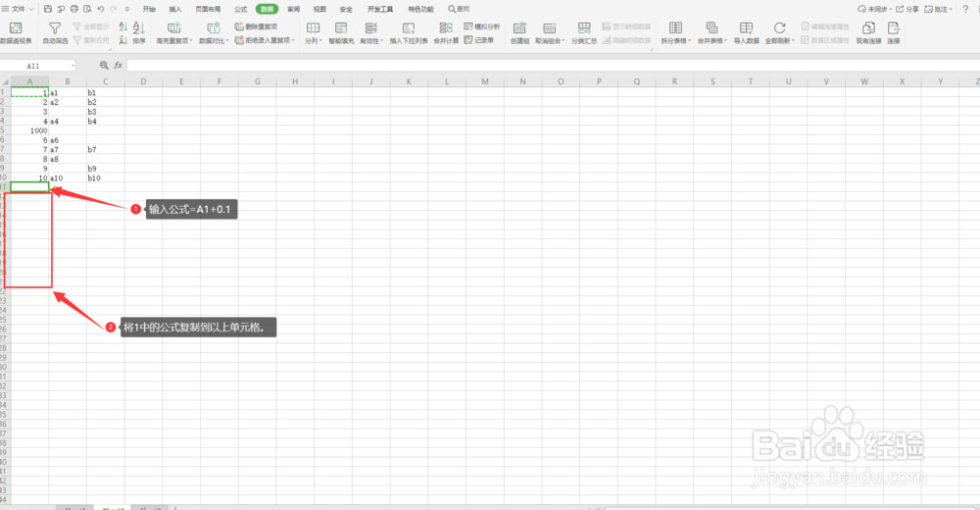The height and width of the screenshot is (510, 980).
Task: Select cell containing 1000
Action: pyautogui.click(x=29, y=130)
